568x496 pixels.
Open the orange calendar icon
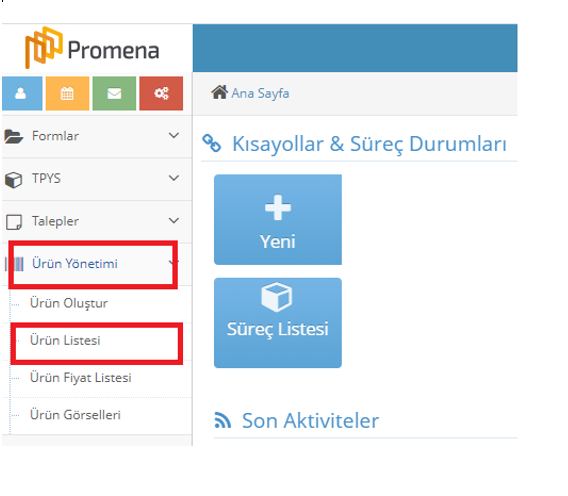click(67, 93)
